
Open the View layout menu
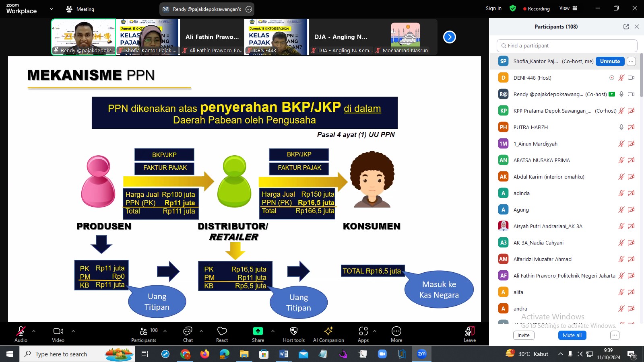click(x=568, y=8)
